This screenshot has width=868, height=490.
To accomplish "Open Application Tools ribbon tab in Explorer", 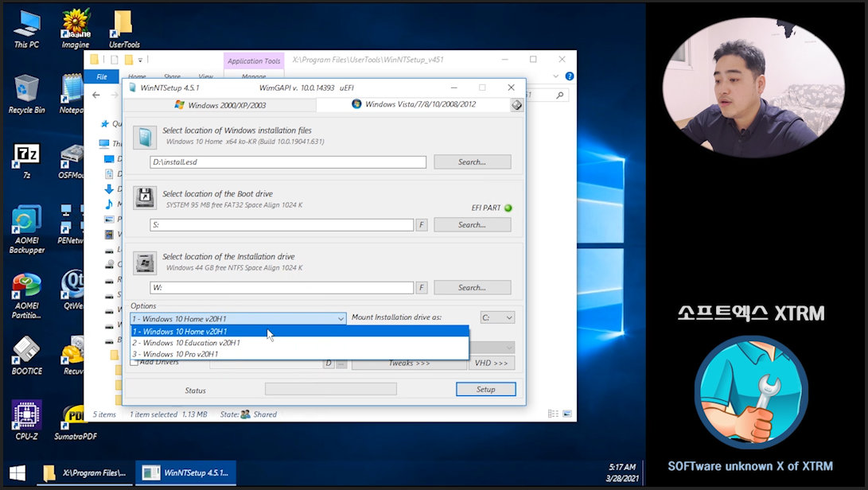I will 254,61.
